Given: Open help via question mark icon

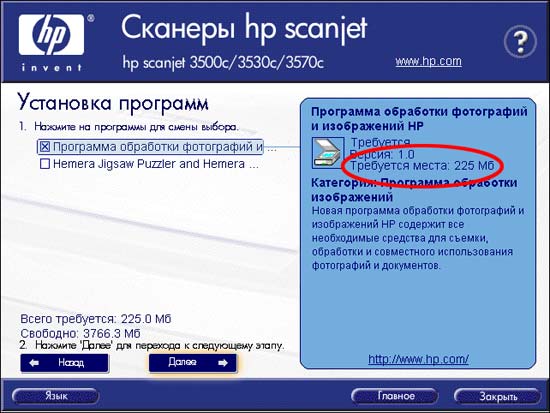Looking at the screenshot, I should pos(520,41).
